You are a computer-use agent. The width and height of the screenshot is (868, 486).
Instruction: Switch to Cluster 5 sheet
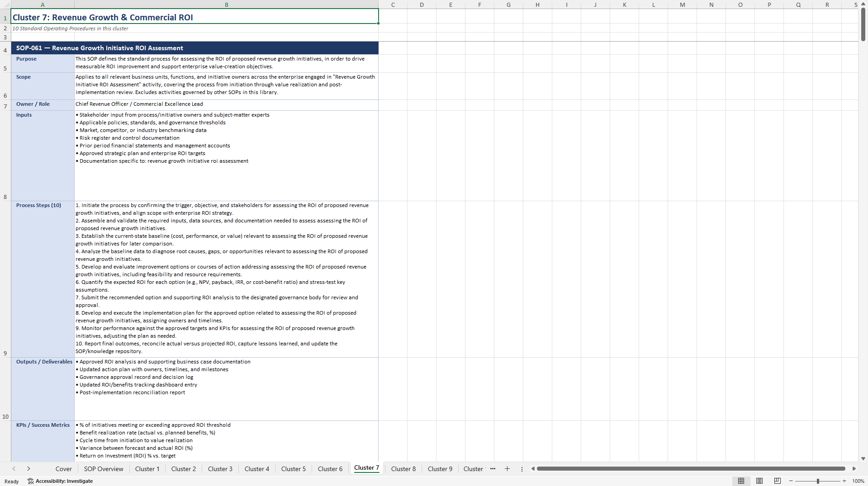tap(294, 469)
